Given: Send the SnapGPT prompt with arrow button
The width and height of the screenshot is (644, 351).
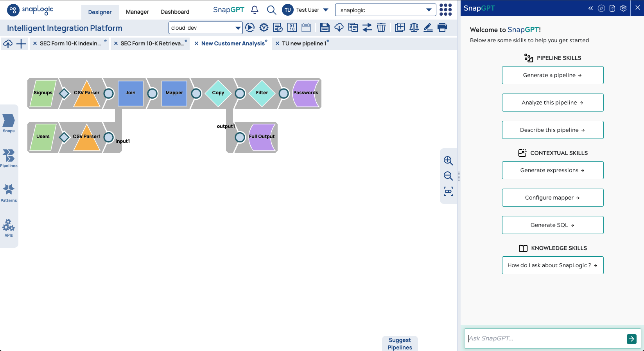Looking at the screenshot, I should click(631, 339).
